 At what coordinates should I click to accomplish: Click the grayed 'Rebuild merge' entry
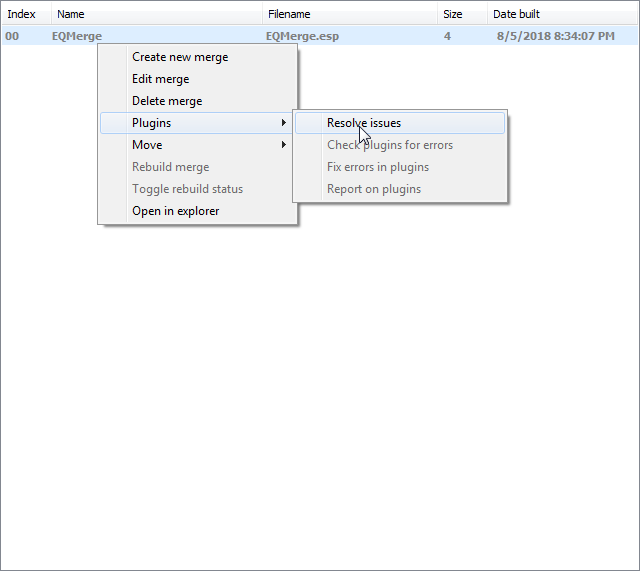[198, 167]
